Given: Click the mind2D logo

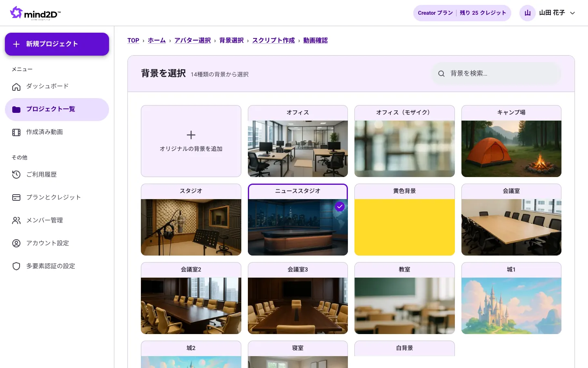Looking at the screenshot, I should coord(36,13).
